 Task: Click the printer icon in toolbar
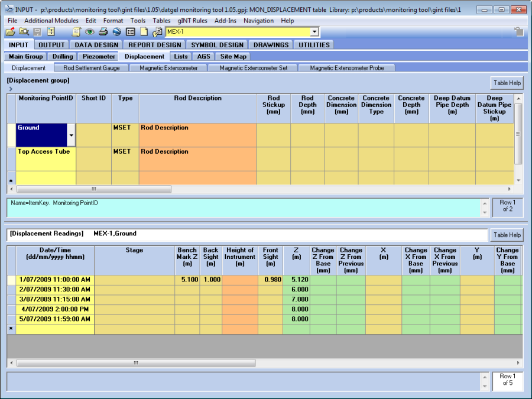(x=103, y=32)
